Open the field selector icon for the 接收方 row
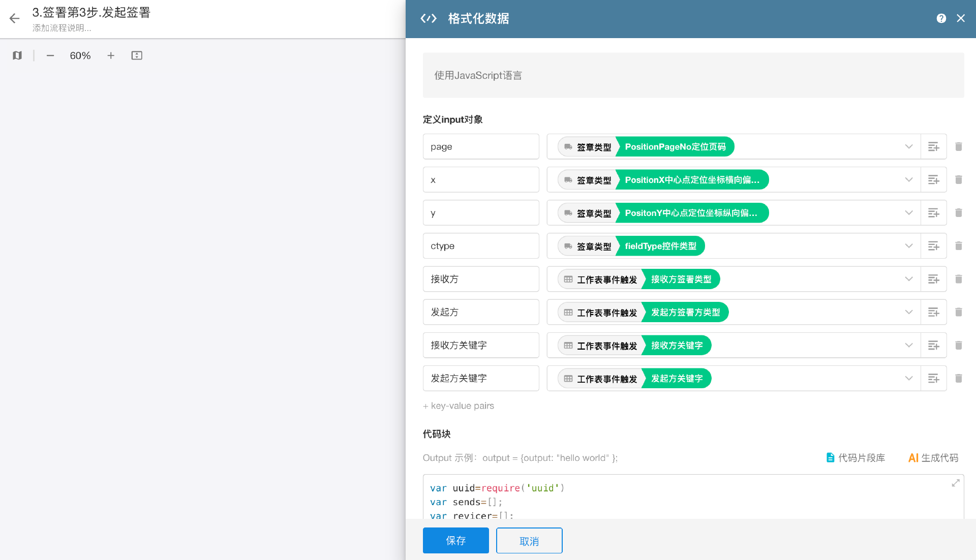 pyautogui.click(x=933, y=279)
